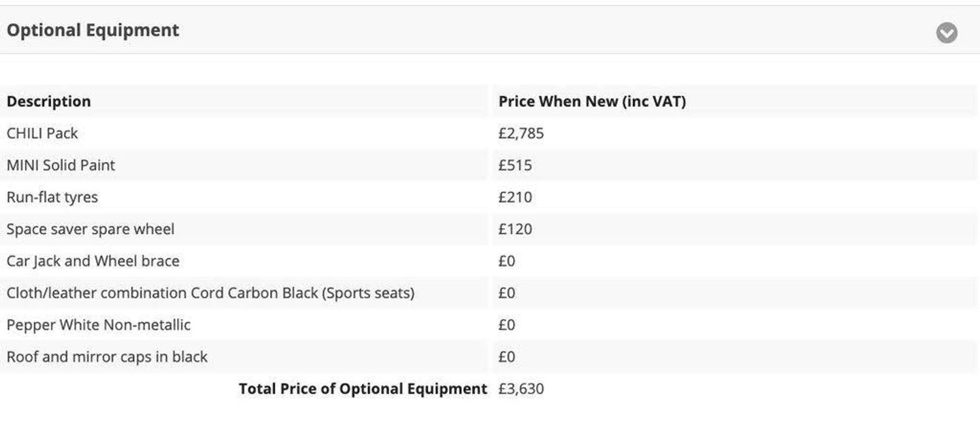Select the Pepper White Non-metallic entry
The height and width of the screenshot is (425, 980).
tap(99, 326)
